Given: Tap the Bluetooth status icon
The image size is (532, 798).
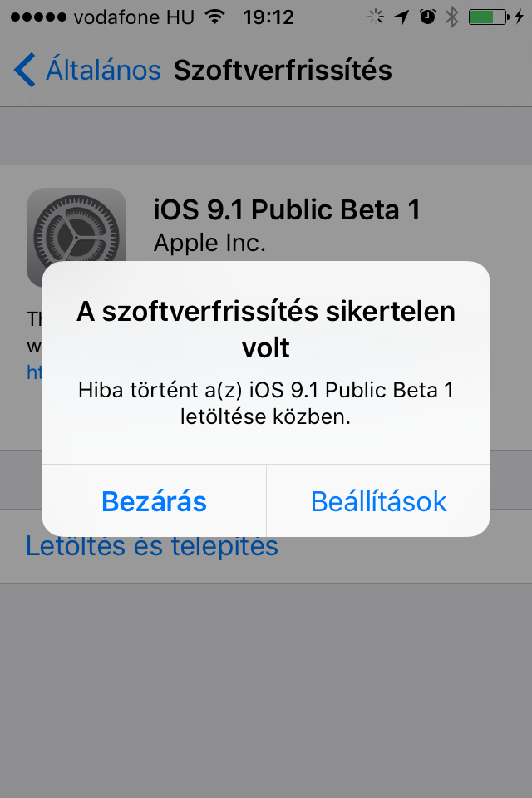Looking at the screenshot, I should pos(451,17).
